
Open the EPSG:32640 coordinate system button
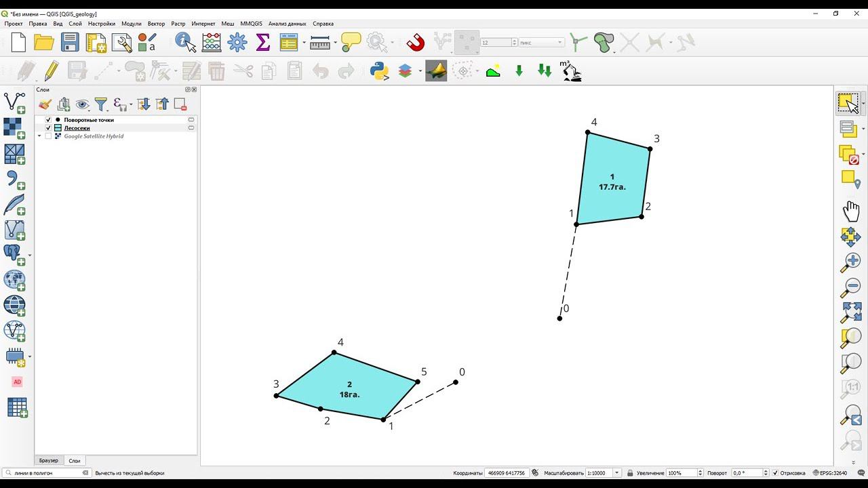[830, 473]
